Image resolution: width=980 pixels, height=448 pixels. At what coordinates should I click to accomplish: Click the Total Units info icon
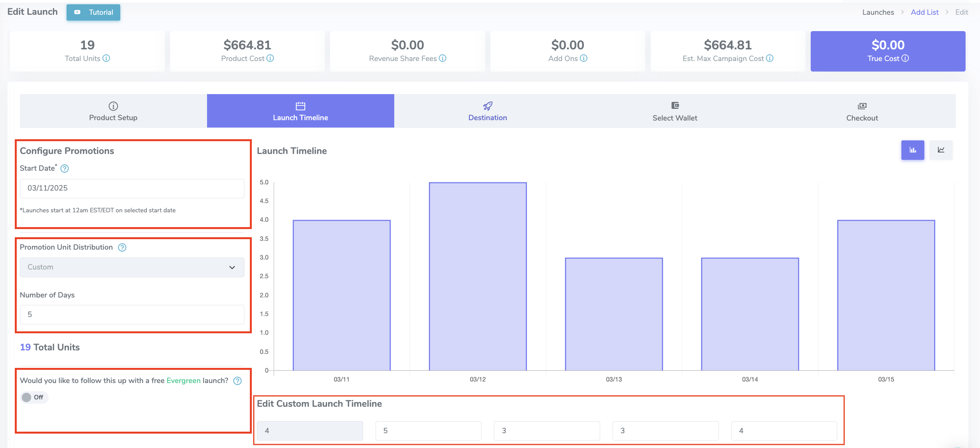coord(106,58)
